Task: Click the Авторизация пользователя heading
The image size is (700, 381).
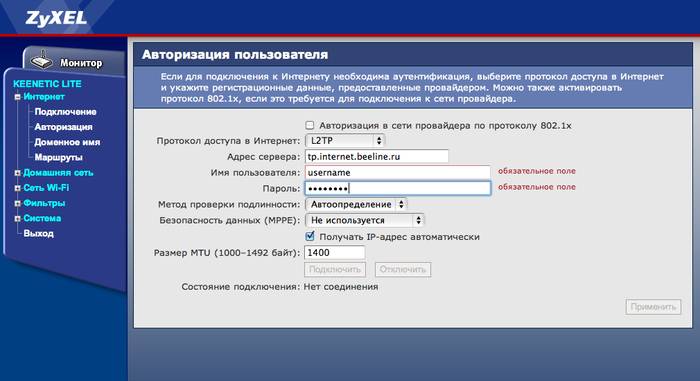Action: point(235,54)
